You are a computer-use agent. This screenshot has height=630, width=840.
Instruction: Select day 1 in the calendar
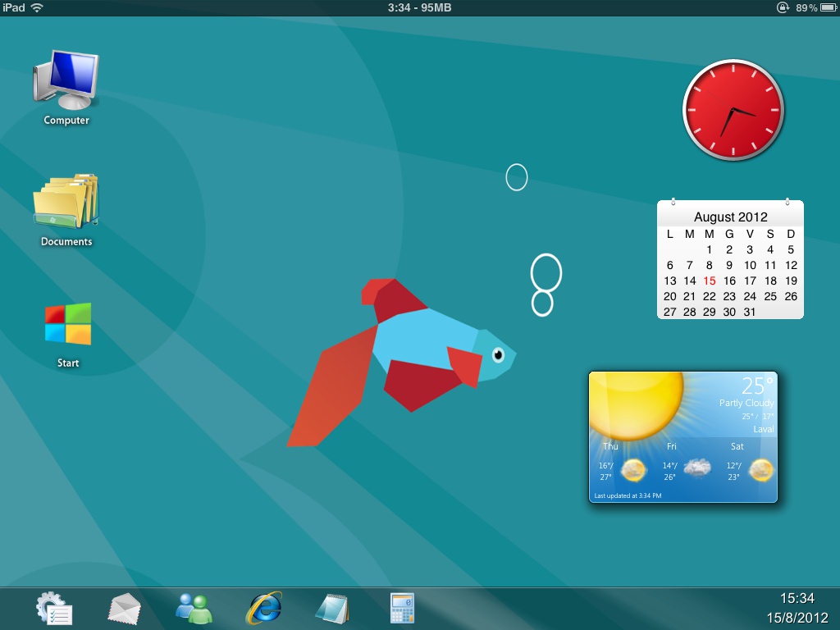[x=710, y=249]
